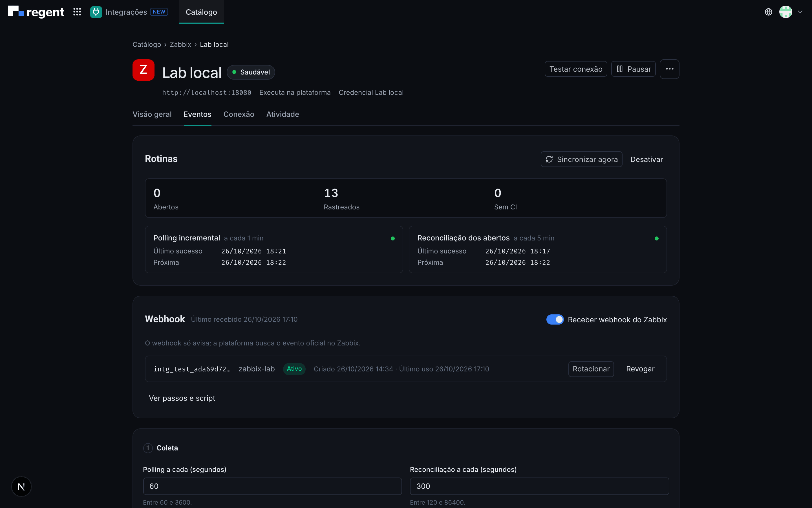Toggle Receber webhook do Zabbix switch
This screenshot has width=812, height=508.
(555, 319)
